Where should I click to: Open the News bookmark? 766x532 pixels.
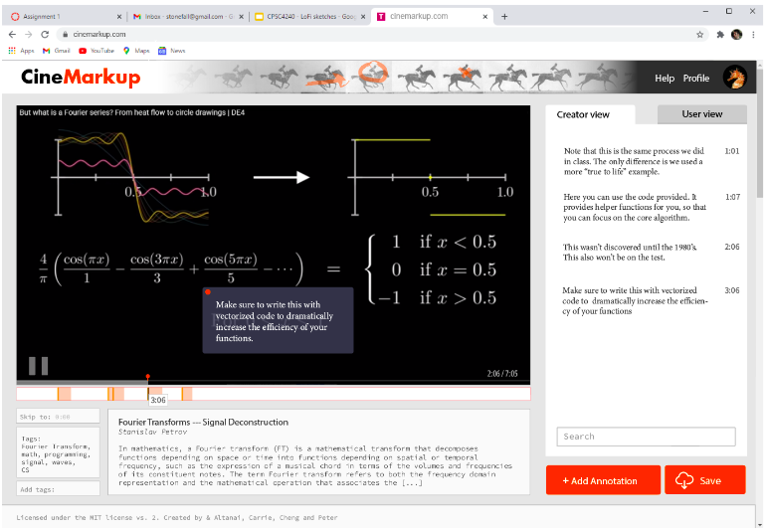171,51
